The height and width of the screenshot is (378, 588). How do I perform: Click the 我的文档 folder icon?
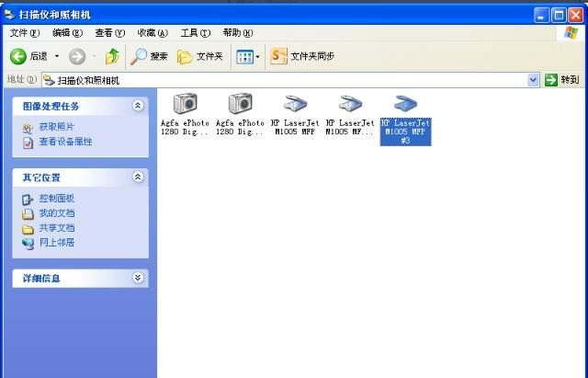point(28,214)
